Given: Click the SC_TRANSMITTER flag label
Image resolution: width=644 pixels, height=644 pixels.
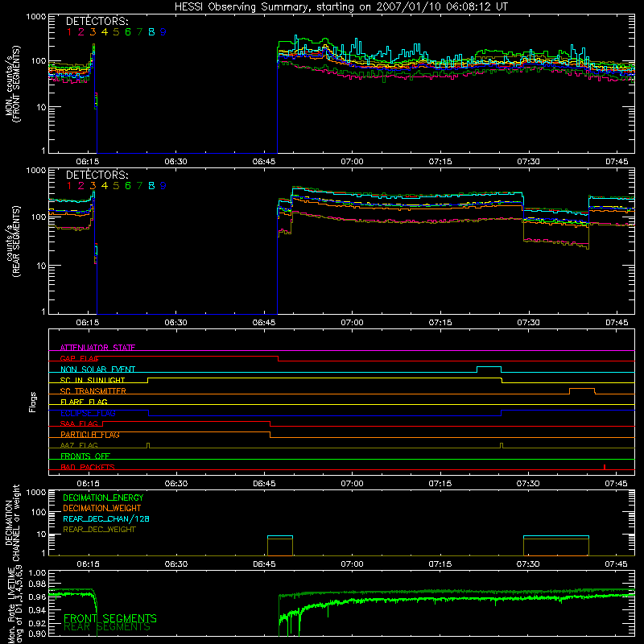Looking at the screenshot, I should pos(93,390).
